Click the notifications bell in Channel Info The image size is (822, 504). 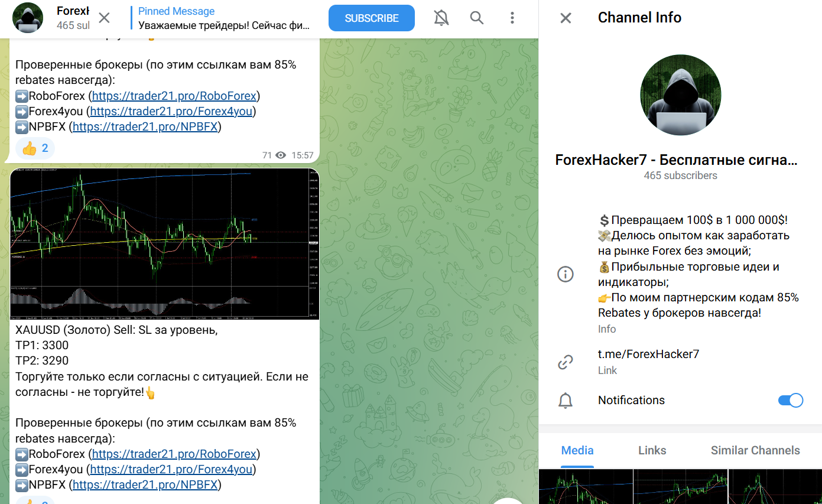(x=566, y=400)
